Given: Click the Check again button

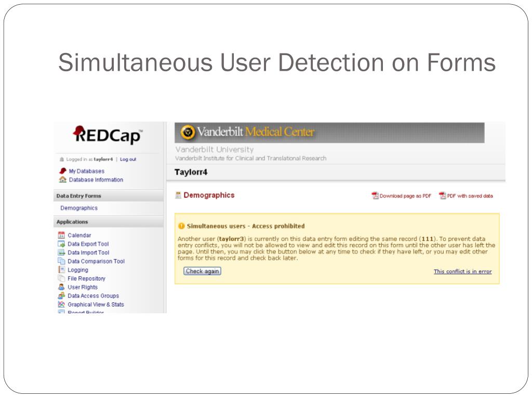Looking at the screenshot, I should 202,271.
